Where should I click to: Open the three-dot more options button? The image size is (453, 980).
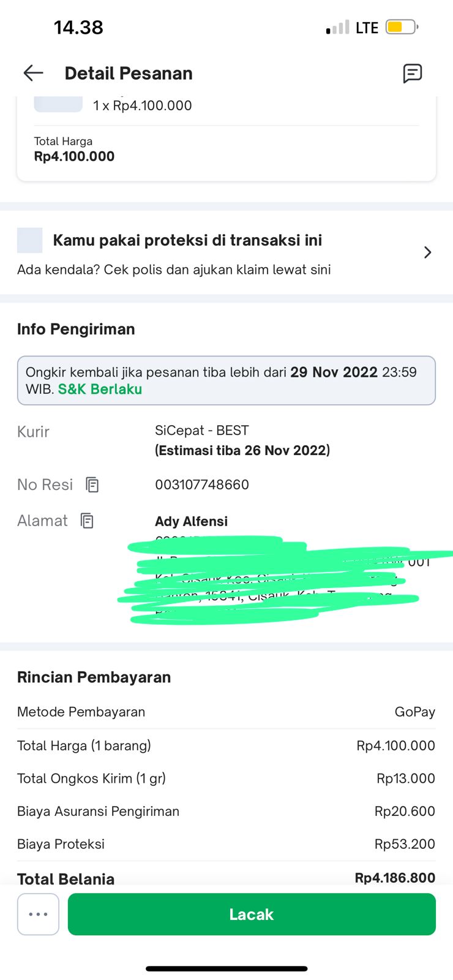38,914
